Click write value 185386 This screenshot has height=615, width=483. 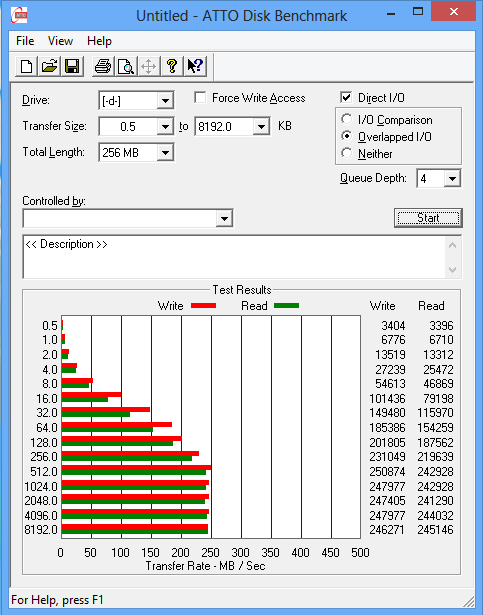click(x=387, y=428)
